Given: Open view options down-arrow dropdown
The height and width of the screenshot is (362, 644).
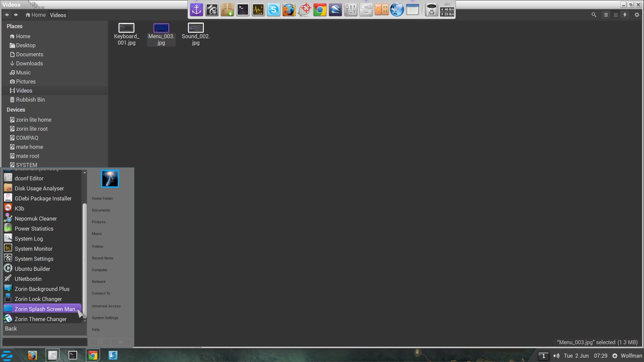Looking at the screenshot, I should 625,15.
